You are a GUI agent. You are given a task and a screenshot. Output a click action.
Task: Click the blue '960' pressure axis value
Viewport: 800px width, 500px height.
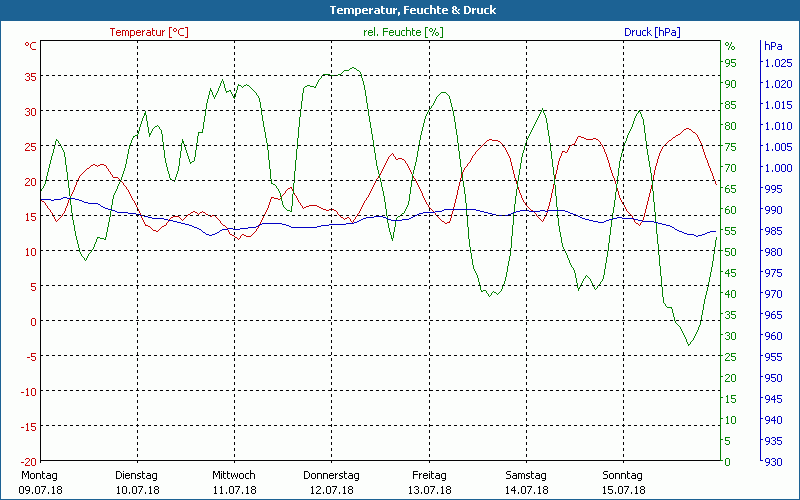point(773,336)
